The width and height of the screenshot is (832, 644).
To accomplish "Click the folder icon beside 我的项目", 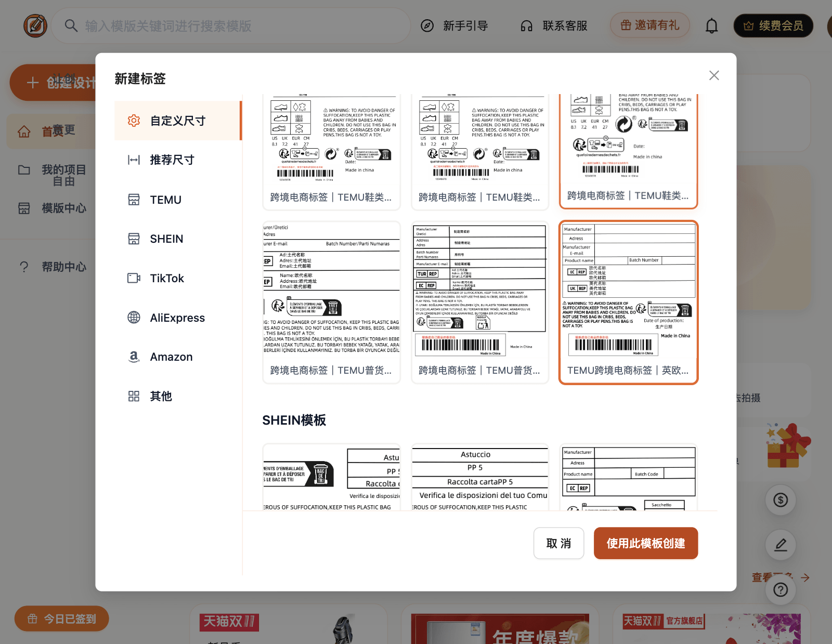I will coord(24,170).
